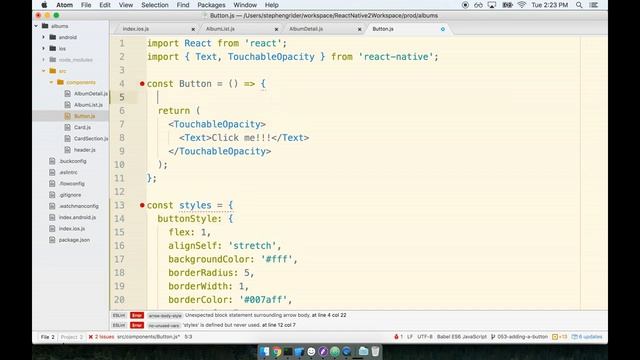This screenshot has height=360, width=640.
Task: Click the 053-adding-a-button git branch
Action: coord(519,337)
